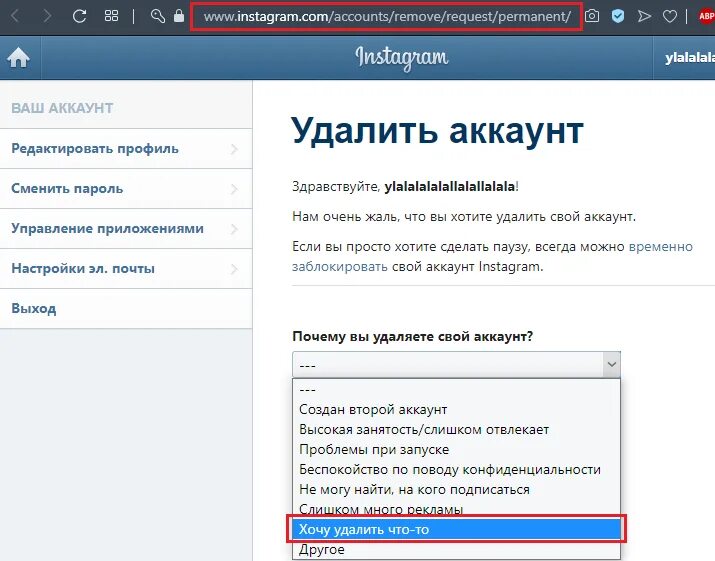Click the search magnifier icon in address bar
Screen dimensions: 715x561
coord(157,16)
